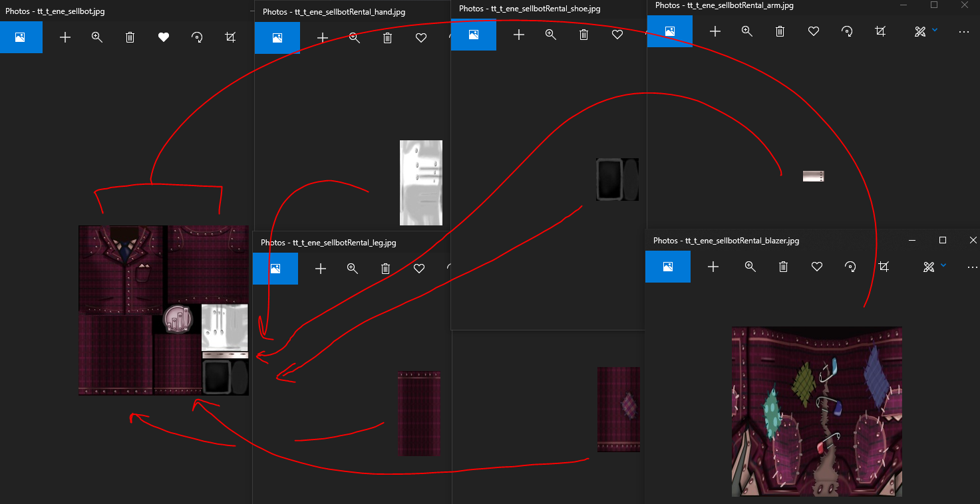Open the crop tool in sellbot.jpg window
Viewport: 980px width, 504px height.
click(x=230, y=37)
